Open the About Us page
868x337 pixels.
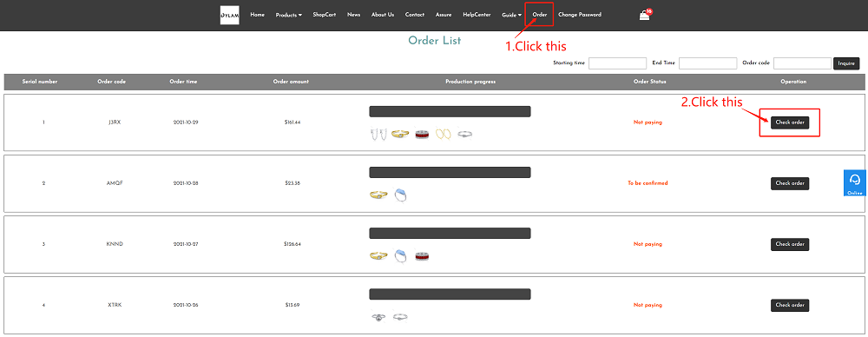click(x=383, y=15)
